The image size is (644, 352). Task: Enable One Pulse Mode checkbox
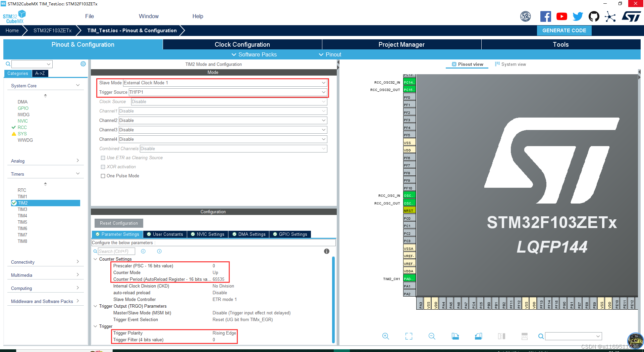[103, 176]
